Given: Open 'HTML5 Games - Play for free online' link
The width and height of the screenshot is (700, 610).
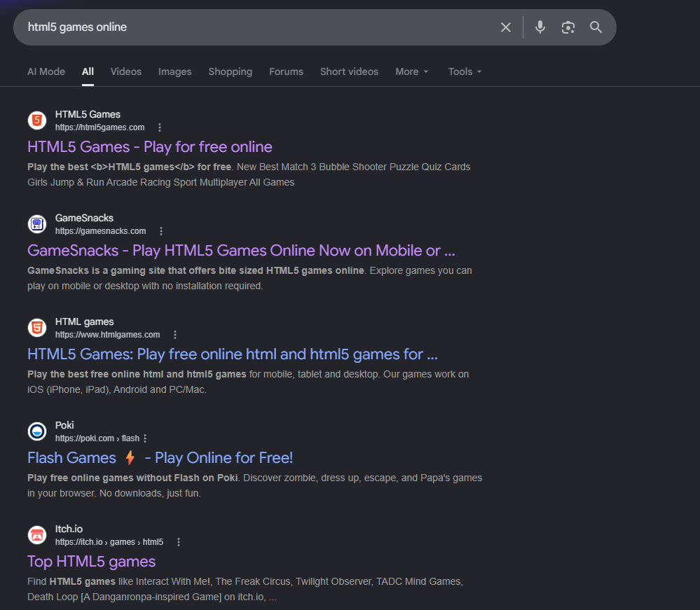Looking at the screenshot, I should (x=149, y=147).
